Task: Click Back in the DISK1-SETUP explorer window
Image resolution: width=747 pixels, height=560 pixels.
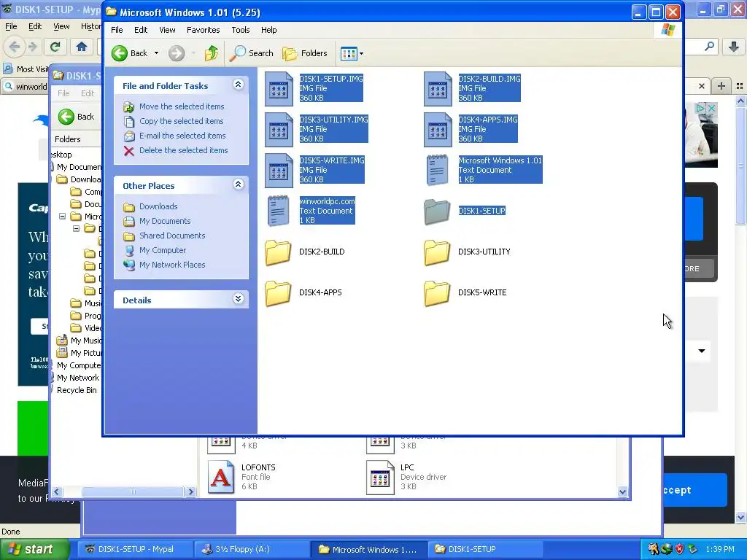Action: click(x=76, y=117)
